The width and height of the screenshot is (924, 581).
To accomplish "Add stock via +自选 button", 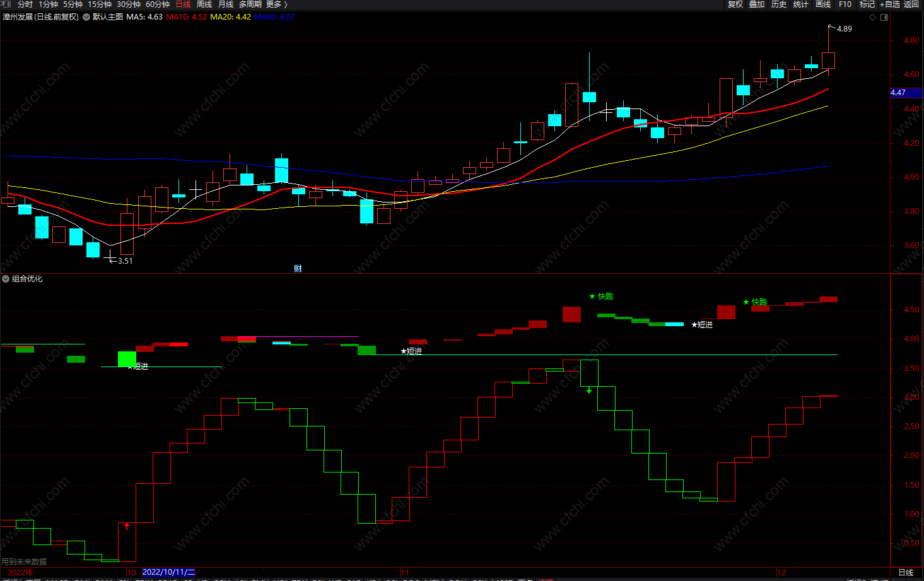I will pyautogui.click(x=890, y=4).
